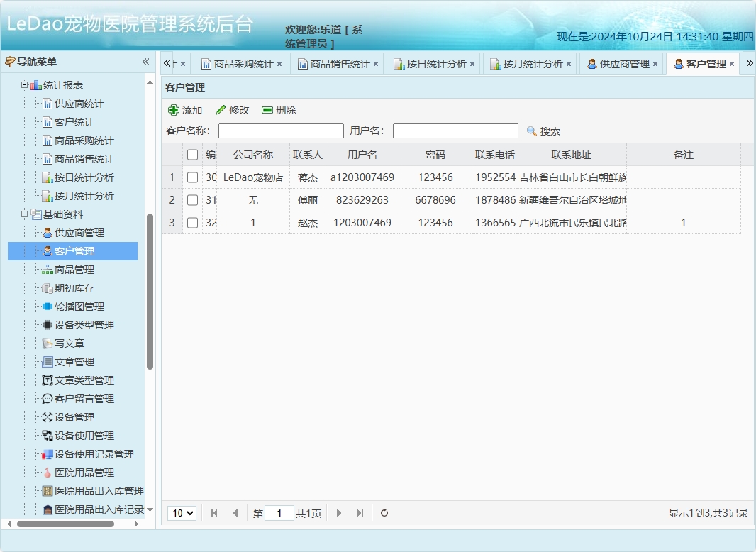The image size is (756, 552).
Task: Collapse the 基础资料 tree node
Action: (x=23, y=214)
